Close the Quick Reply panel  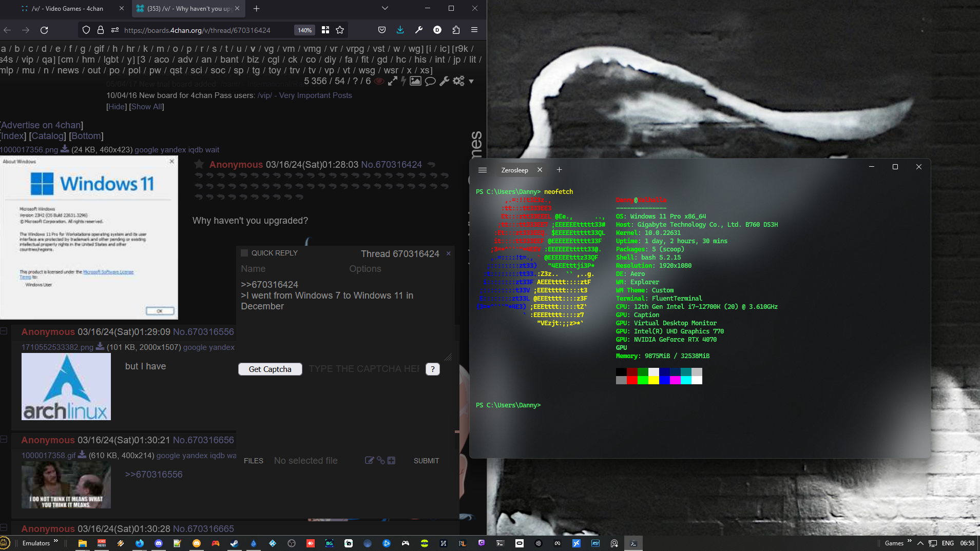(x=448, y=253)
